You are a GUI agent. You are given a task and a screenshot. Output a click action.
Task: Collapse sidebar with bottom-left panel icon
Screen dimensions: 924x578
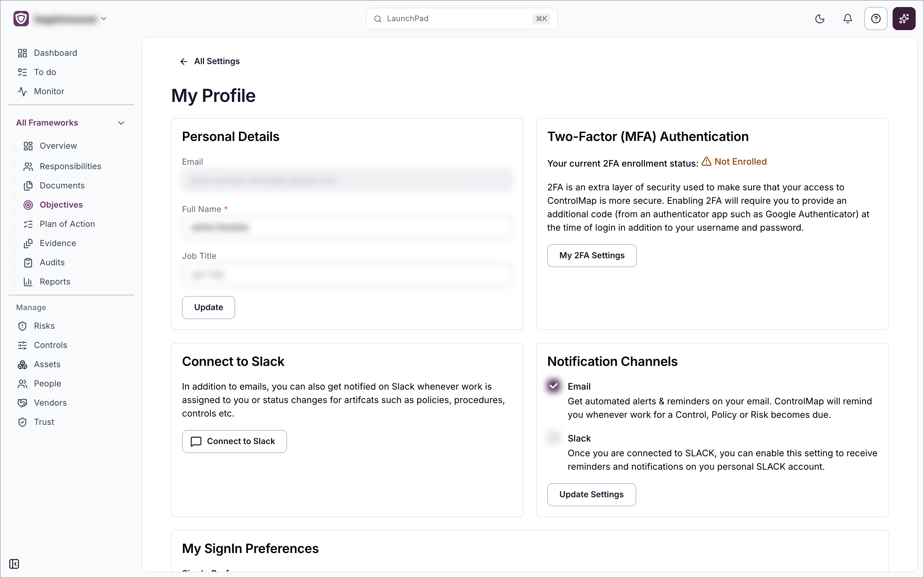point(14,564)
